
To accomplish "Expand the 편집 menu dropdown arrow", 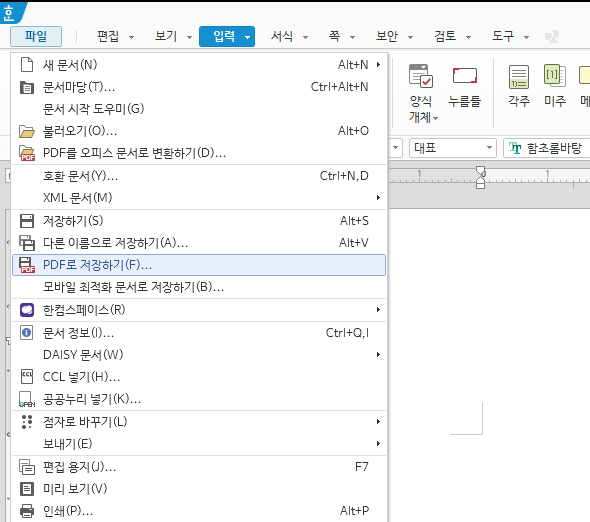I will (131, 37).
